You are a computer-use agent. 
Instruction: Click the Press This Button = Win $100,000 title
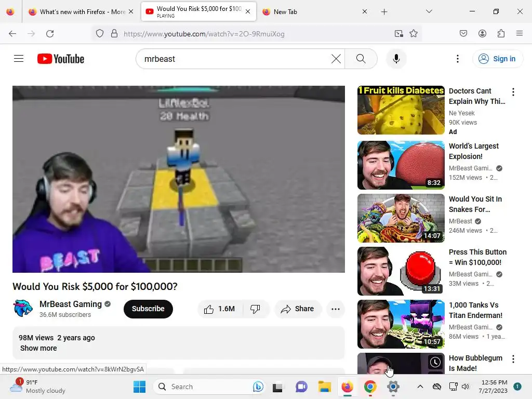[x=477, y=257]
